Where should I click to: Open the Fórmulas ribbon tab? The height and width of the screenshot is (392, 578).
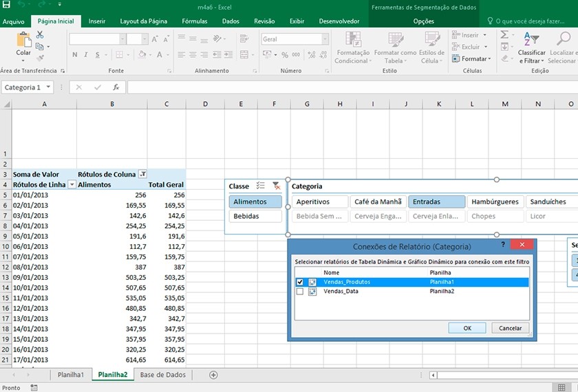[194, 21]
